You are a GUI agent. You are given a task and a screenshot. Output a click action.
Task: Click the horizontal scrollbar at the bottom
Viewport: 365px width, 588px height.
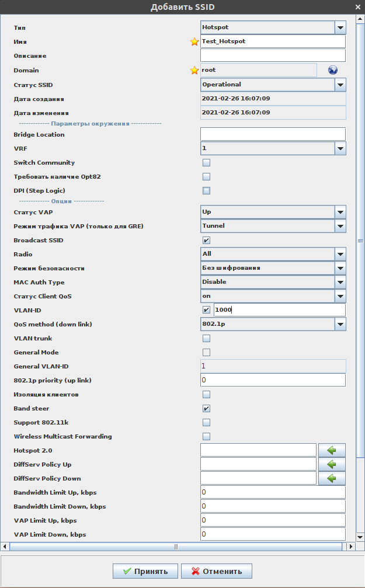[175, 547]
